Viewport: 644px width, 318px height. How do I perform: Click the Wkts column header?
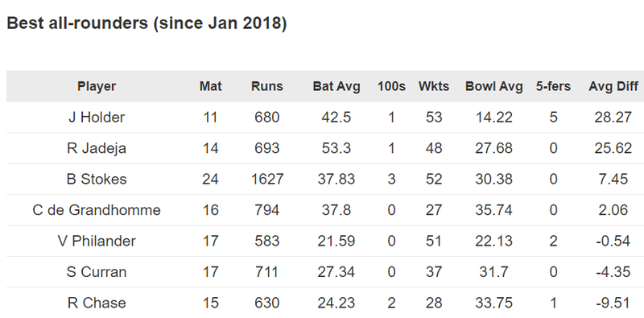[434, 86]
